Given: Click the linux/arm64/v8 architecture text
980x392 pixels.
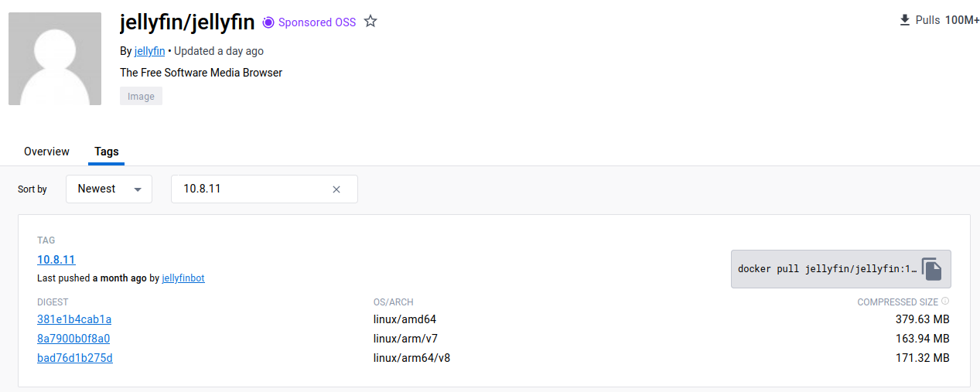Looking at the screenshot, I should tap(411, 357).
